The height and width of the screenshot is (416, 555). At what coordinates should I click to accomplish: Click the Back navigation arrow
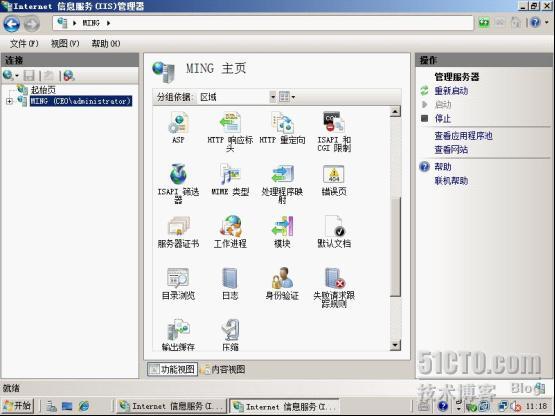[x=12, y=24]
